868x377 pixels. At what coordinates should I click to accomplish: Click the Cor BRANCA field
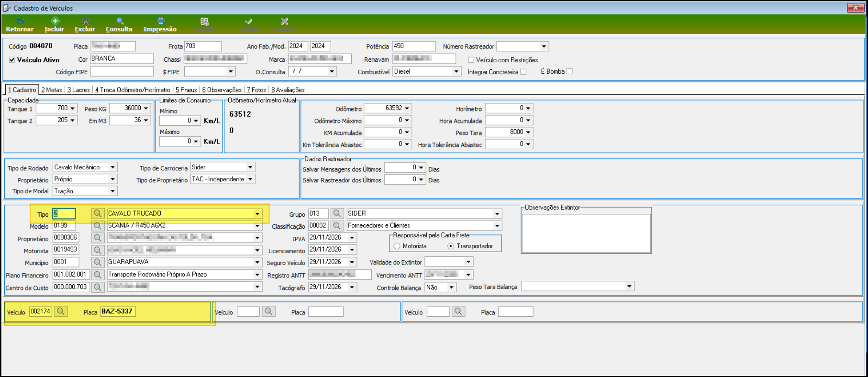tap(122, 58)
